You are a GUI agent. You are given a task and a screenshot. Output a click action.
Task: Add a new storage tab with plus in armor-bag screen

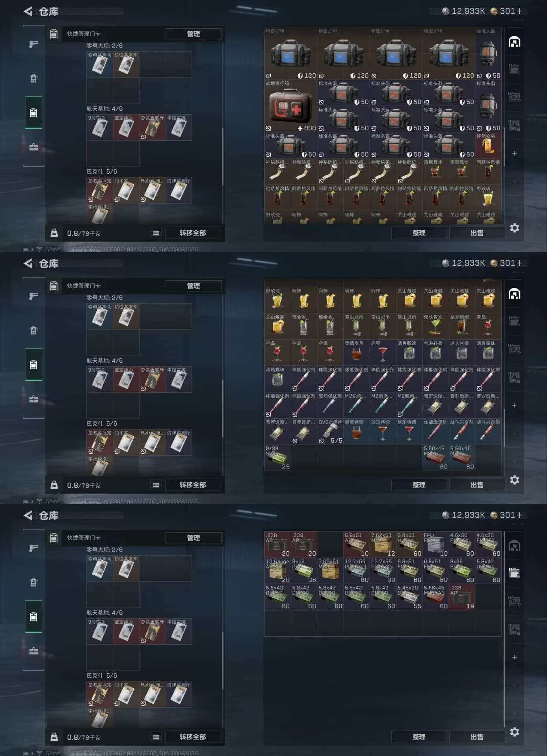click(x=514, y=153)
